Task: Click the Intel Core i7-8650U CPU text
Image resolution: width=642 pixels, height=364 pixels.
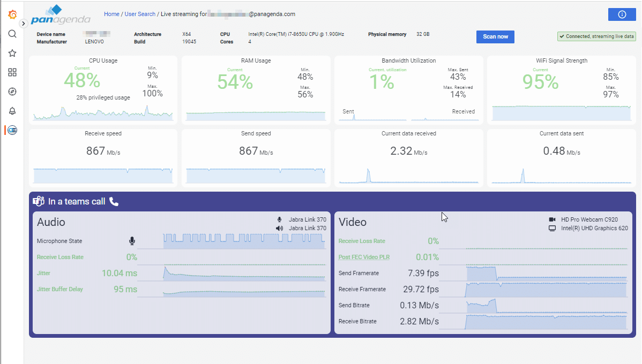Action: (296, 34)
